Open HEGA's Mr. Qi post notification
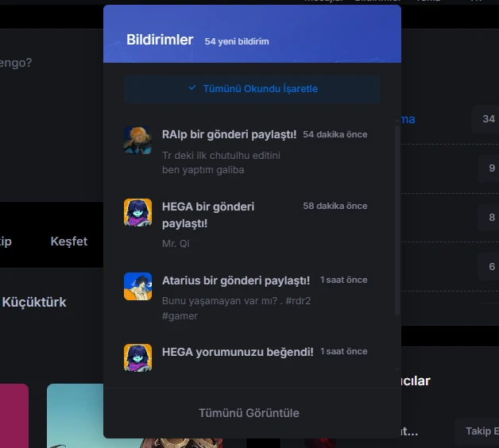Viewport: 499px width, 448px height. click(x=208, y=214)
